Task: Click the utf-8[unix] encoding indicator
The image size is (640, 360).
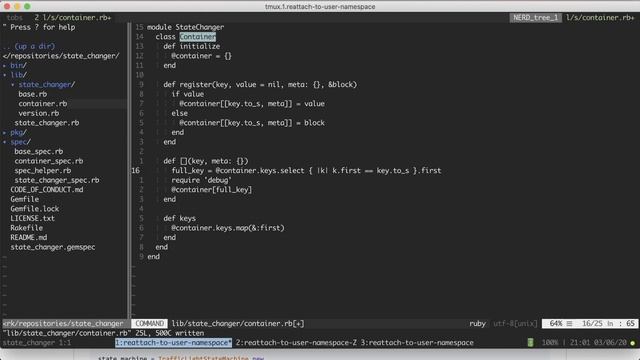Action: (516, 324)
